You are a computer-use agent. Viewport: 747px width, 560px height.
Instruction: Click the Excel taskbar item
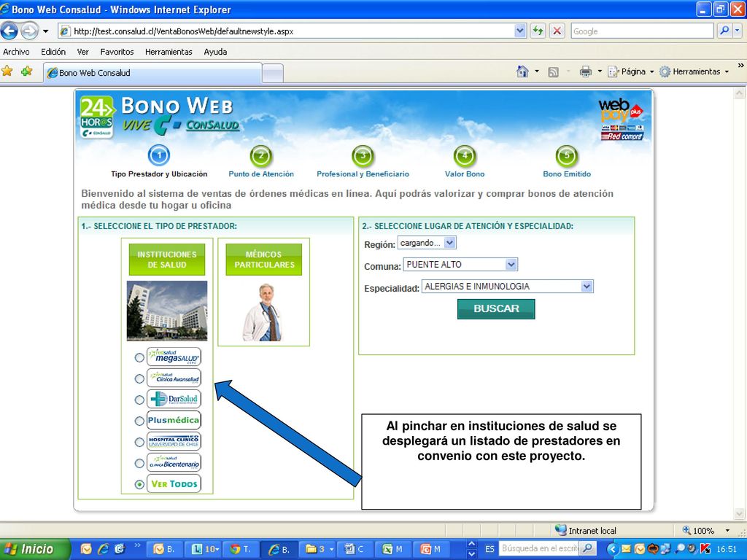[394, 549]
